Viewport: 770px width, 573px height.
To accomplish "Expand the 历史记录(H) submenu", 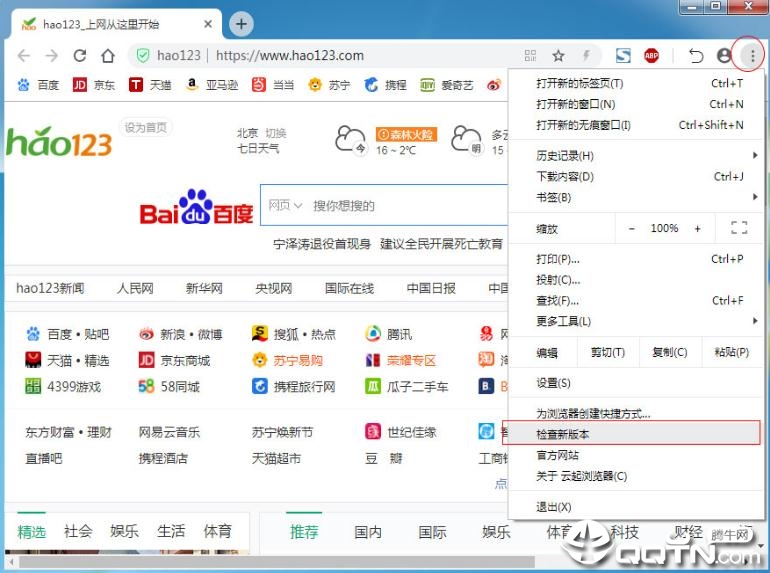I will click(637, 156).
